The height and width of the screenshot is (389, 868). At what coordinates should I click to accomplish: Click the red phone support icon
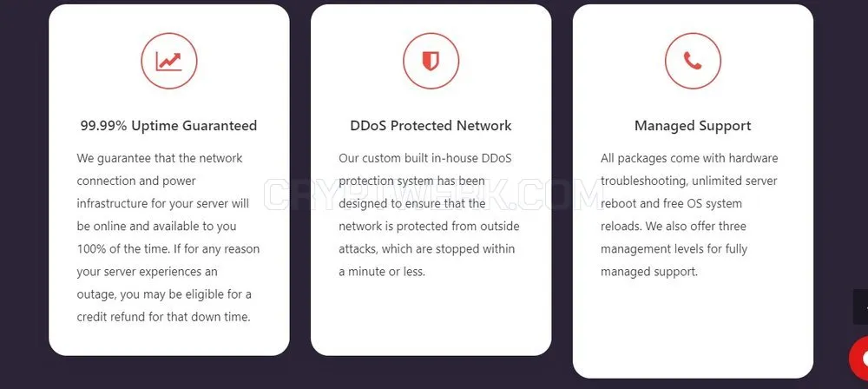tap(693, 61)
